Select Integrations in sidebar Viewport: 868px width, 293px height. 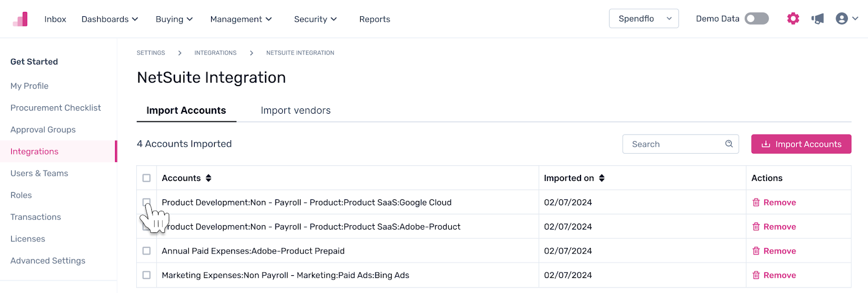(58, 152)
